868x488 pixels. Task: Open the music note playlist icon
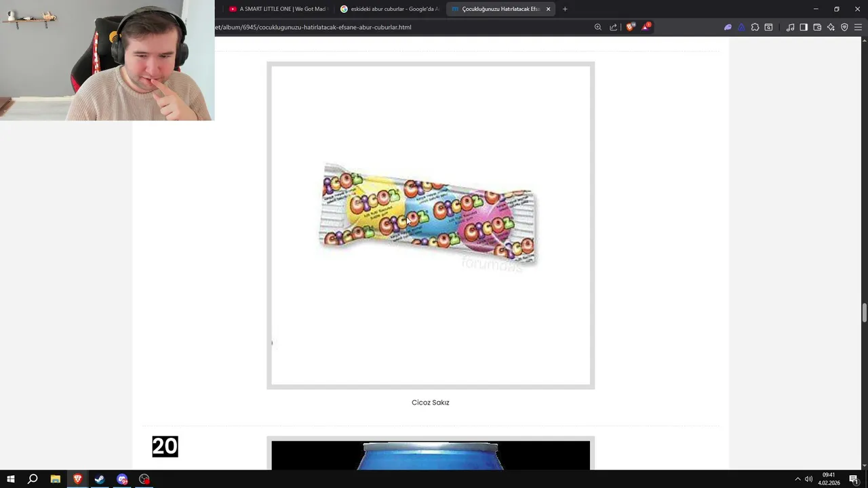[x=790, y=27]
